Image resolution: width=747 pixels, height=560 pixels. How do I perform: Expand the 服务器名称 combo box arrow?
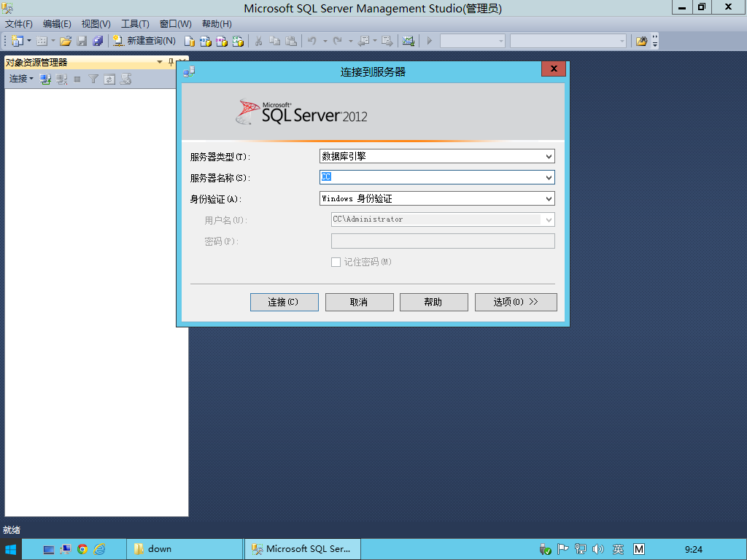[x=549, y=178]
